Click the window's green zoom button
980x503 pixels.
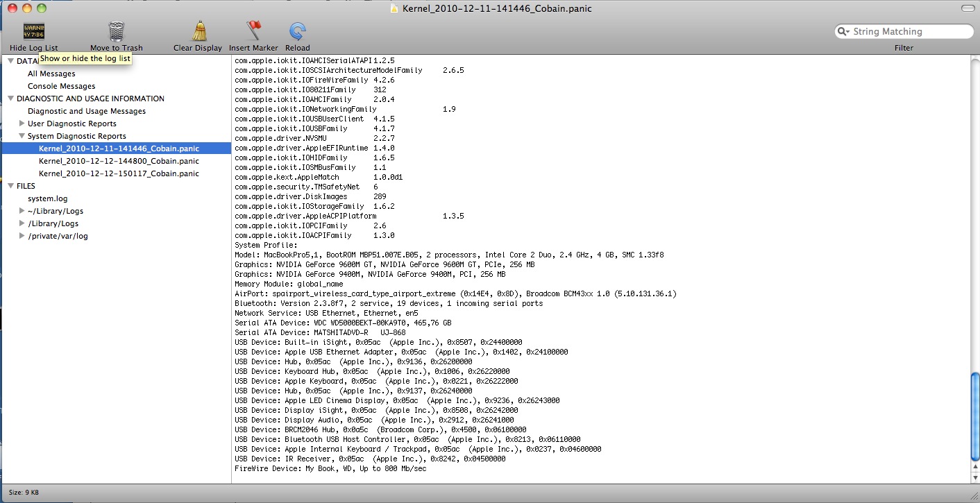click(42, 8)
